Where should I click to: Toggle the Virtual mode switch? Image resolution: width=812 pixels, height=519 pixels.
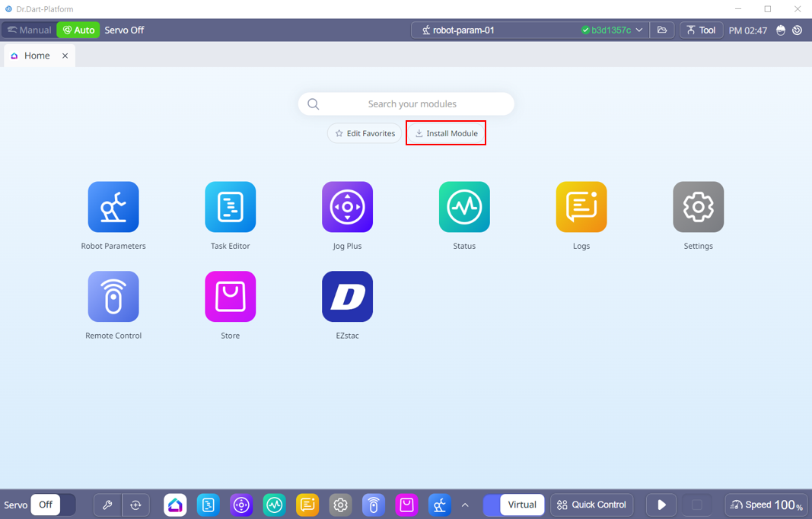tap(514, 505)
